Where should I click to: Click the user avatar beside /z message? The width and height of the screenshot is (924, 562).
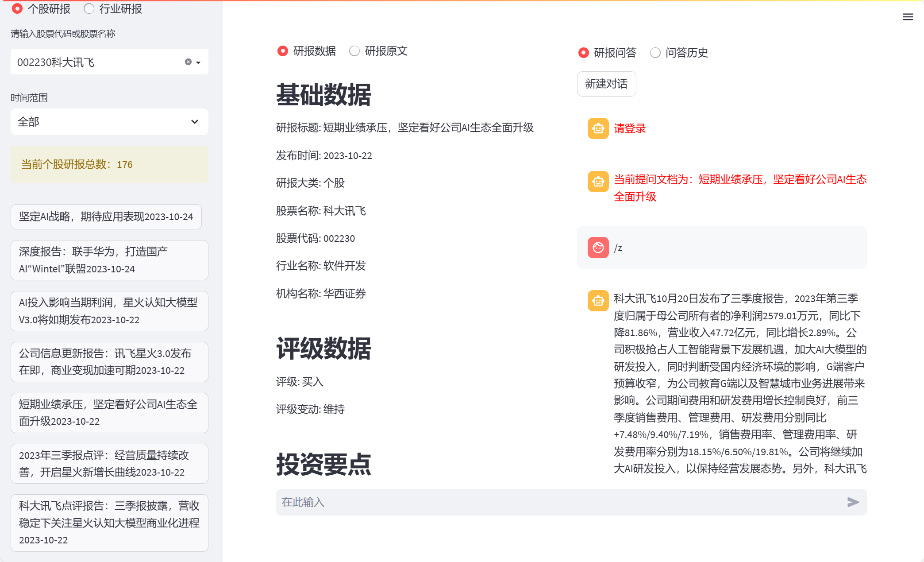coord(598,247)
